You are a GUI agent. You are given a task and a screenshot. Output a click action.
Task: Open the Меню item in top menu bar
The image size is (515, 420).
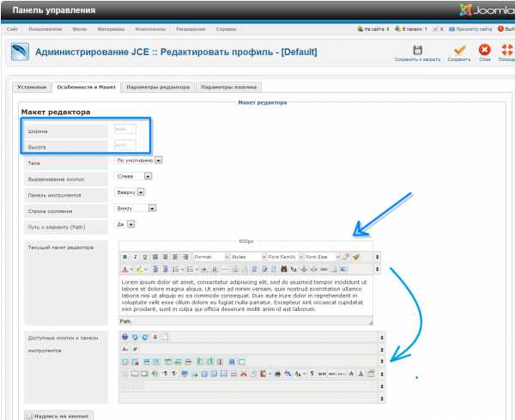point(80,29)
